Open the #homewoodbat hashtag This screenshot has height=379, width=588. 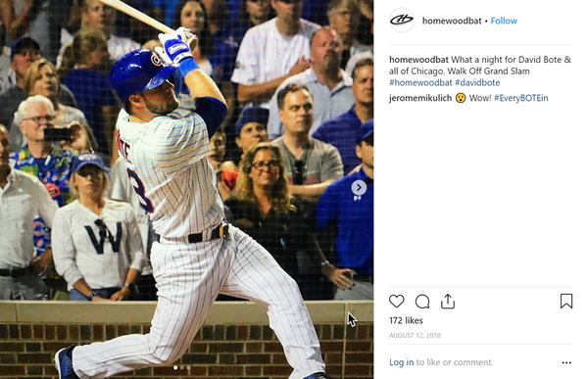(x=420, y=82)
